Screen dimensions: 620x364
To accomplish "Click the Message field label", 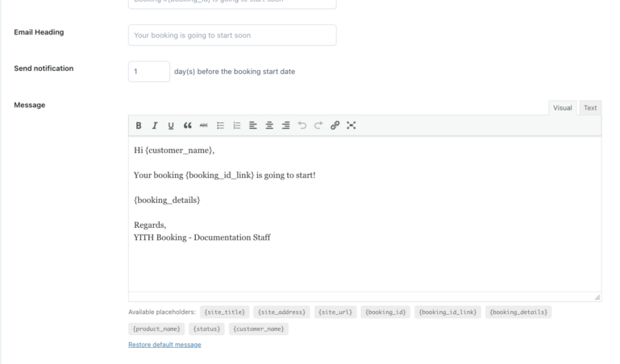I will [30, 105].
